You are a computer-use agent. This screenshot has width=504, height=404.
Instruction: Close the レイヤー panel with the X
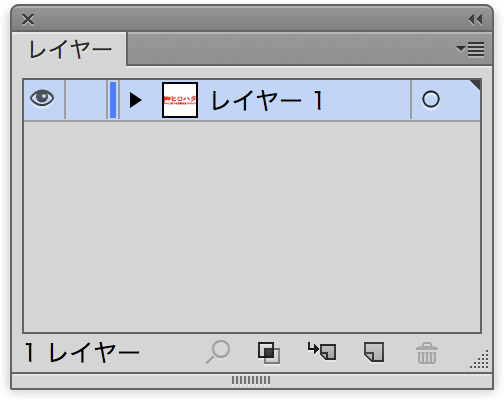(x=28, y=19)
